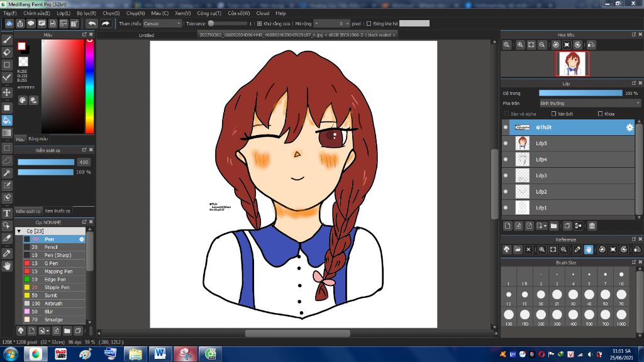This screenshot has height=362, width=644.
Task: Hide the Lớp4 layer
Action: pos(506,159)
